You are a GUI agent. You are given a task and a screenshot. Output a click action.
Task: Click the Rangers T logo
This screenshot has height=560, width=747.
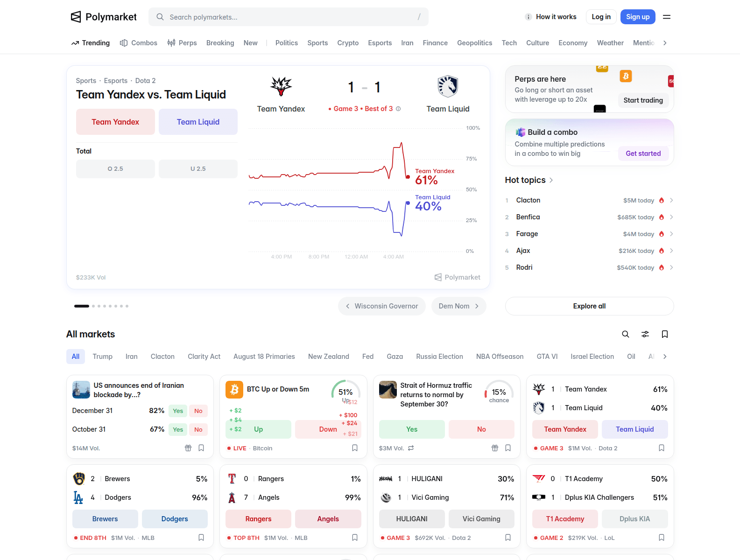click(x=232, y=479)
